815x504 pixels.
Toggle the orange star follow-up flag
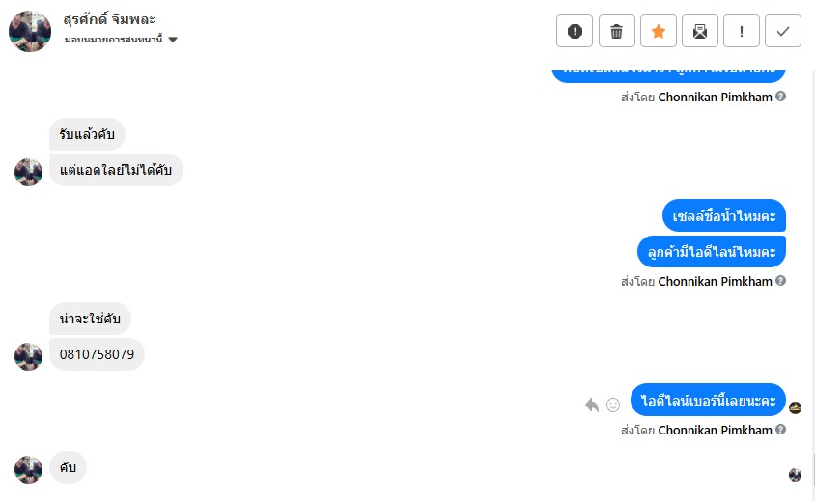pyautogui.click(x=658, y=31)
